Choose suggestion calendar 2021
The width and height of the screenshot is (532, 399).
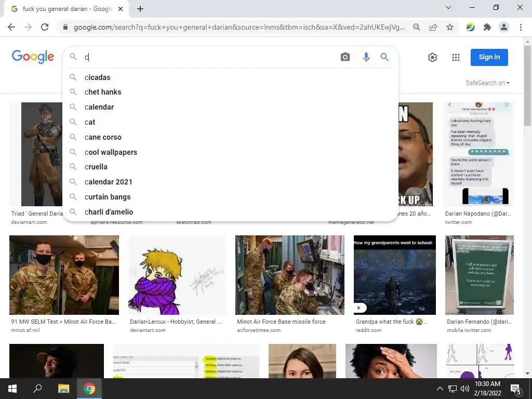230,182
